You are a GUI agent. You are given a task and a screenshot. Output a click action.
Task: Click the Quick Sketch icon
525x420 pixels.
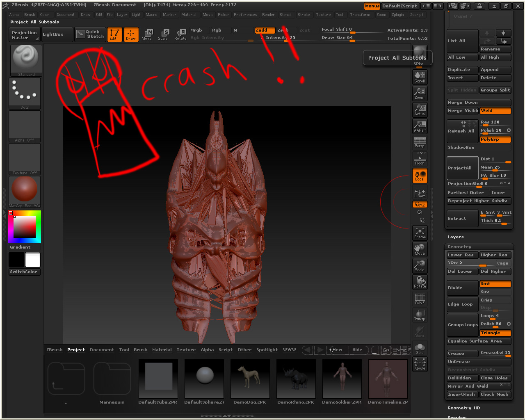pos(90,34)
